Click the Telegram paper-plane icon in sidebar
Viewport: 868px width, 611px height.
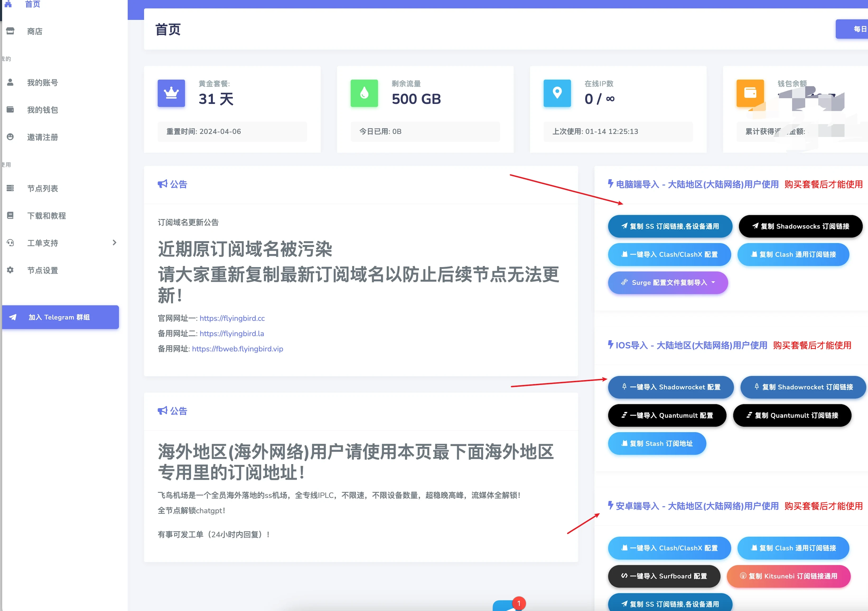(x=13, y=317)
